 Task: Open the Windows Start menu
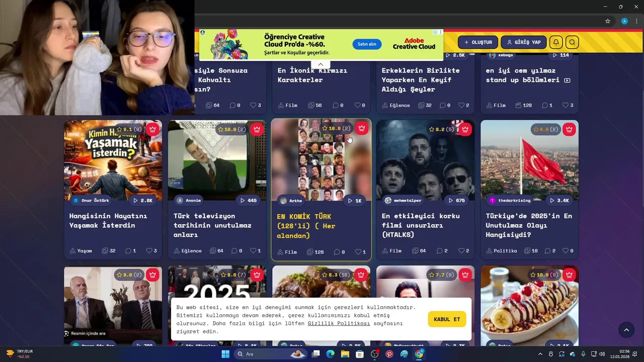pos(225,354)
